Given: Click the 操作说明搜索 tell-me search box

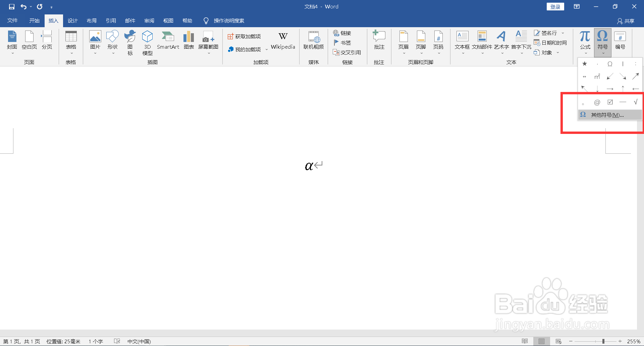Looking at the screenshot, I should coord(229,21).
